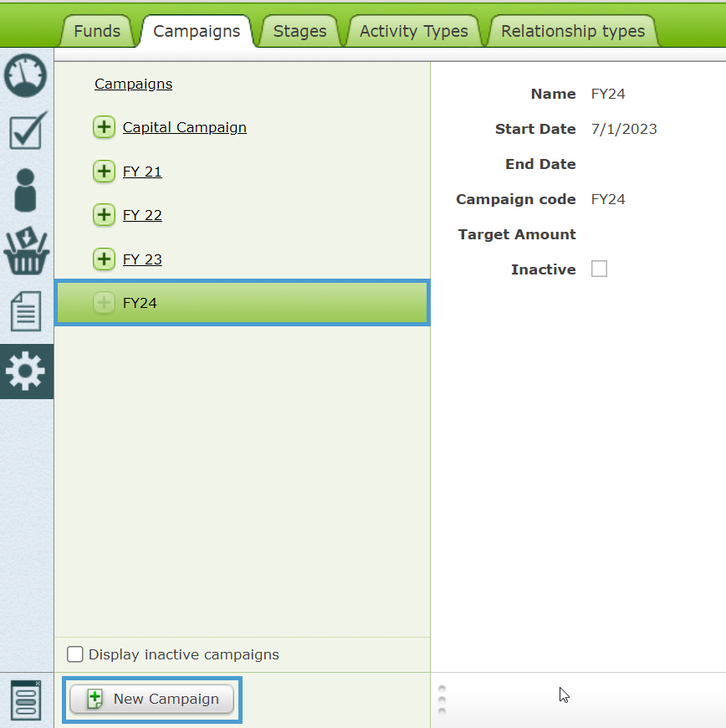Select the FY 23 campaign link
This screenshot has height=728, width=726.
(x=142, y=259)
